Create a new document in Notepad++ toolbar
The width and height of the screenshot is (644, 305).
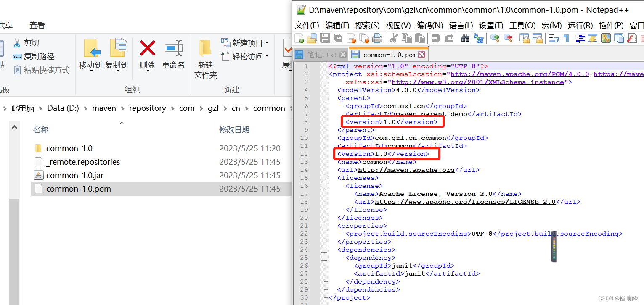pos(299,38)
